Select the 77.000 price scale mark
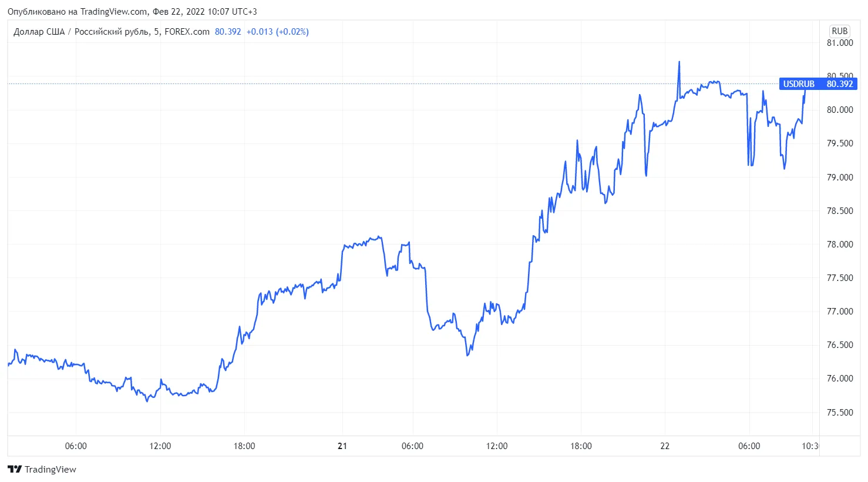868x482 pixels. (840, 312)
